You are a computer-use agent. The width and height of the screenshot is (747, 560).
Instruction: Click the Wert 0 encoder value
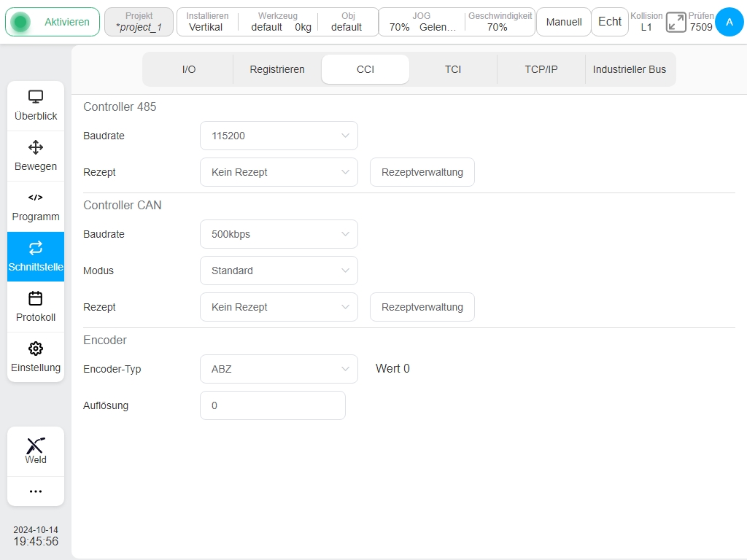pyautogui.click(x=392, y=368)
